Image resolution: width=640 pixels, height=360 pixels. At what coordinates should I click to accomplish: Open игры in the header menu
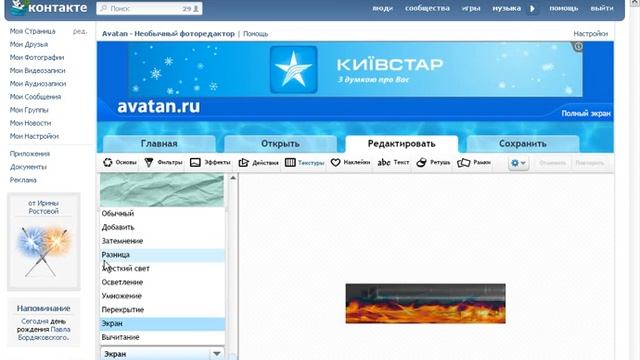click(471, 8)
